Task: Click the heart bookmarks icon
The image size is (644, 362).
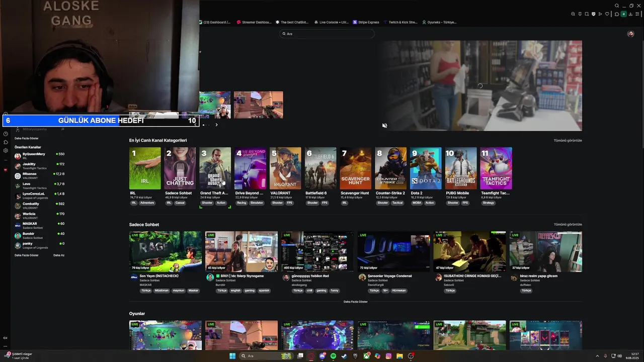Action: tap(607, 14)
